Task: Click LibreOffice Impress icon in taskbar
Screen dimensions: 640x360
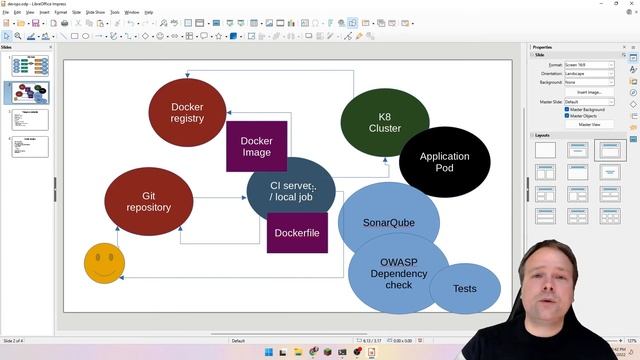Action: pyautogui.click(x=371, y=352)
